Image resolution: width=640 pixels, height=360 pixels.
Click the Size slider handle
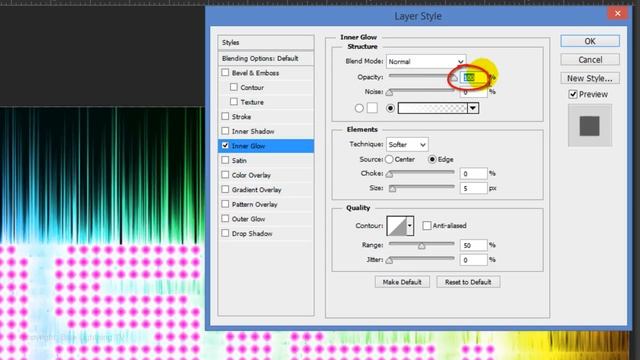392,189
